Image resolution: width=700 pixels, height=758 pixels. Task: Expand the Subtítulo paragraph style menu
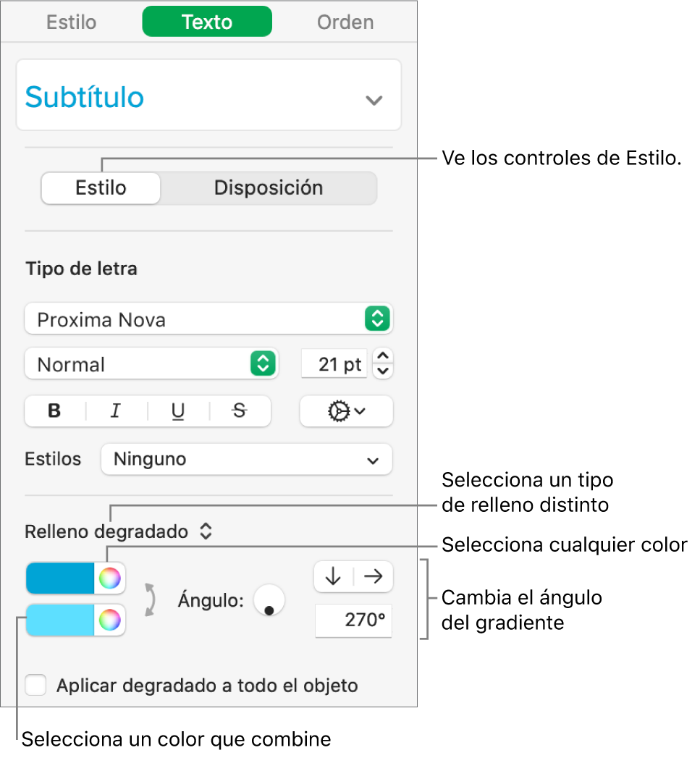[374, 100]
